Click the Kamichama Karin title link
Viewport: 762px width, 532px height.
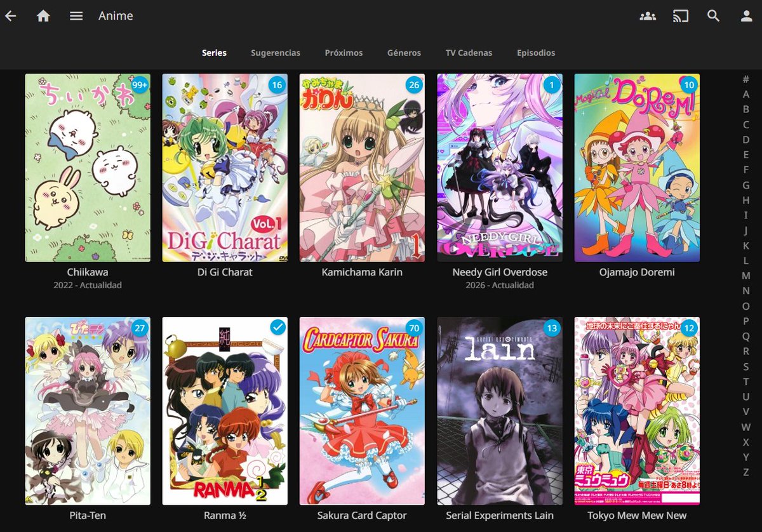point(363,272)
